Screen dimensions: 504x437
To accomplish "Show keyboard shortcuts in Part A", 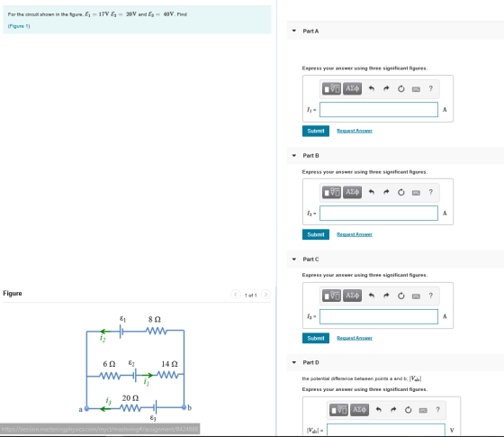I will pyautogui.click(x=416, y=89).
